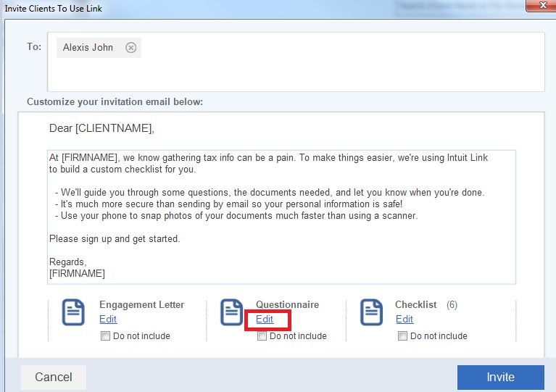Click the [FIRMNAME] signature line
556x392 pixels.
77,274
